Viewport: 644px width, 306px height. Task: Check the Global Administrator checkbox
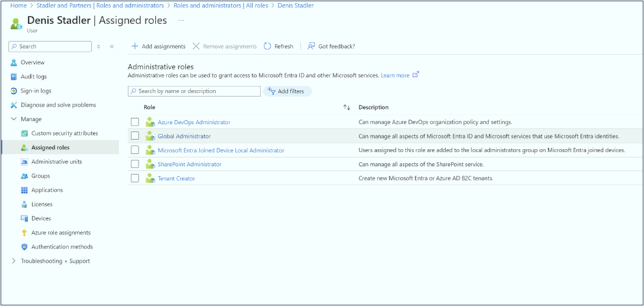135,136
